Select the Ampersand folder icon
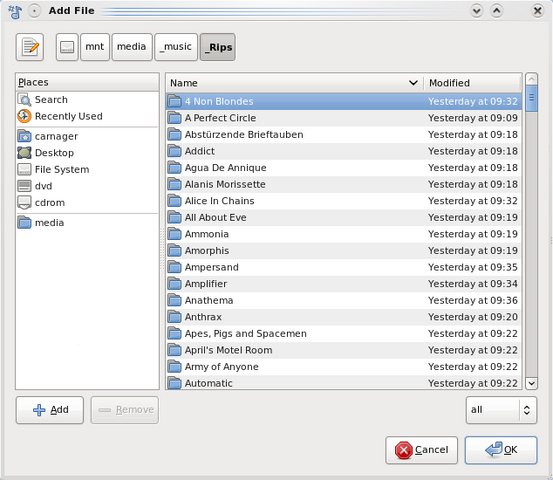 click(x=174, y=267)
